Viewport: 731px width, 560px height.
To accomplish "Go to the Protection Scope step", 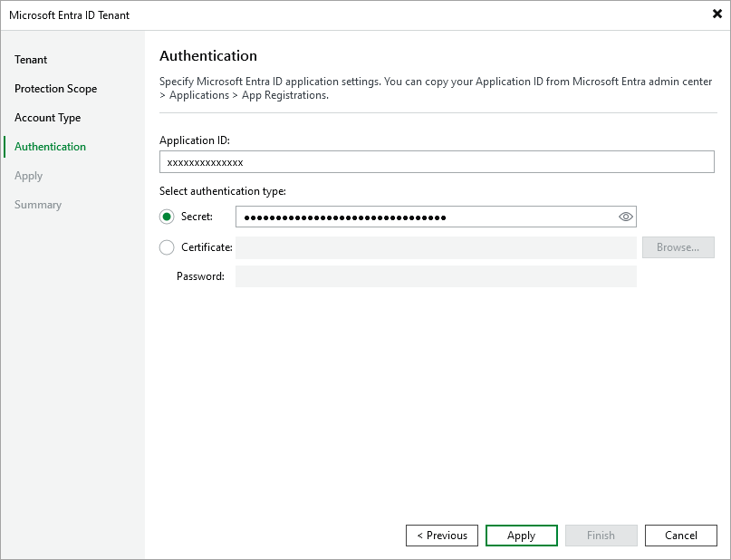I will [x=55, y=89].
